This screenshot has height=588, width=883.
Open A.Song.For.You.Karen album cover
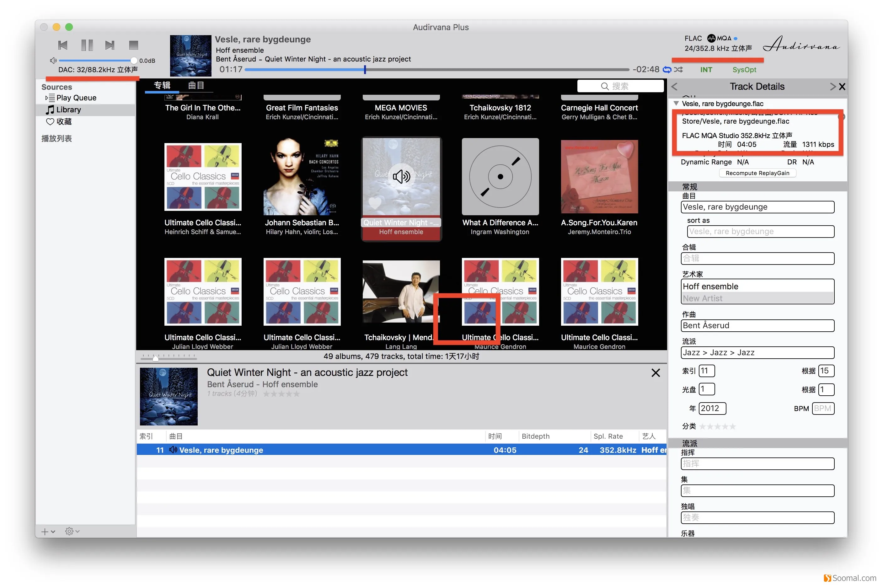pos(599,176)
